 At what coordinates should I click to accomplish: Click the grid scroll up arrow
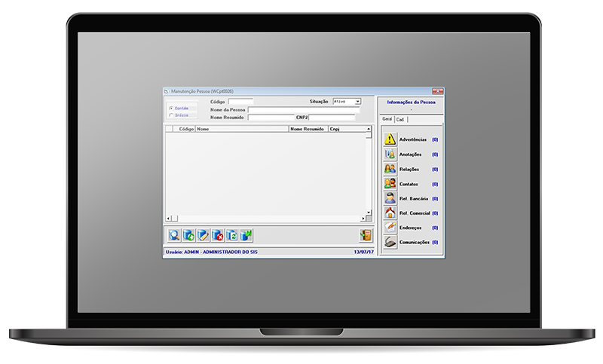(x=369, y=129)
